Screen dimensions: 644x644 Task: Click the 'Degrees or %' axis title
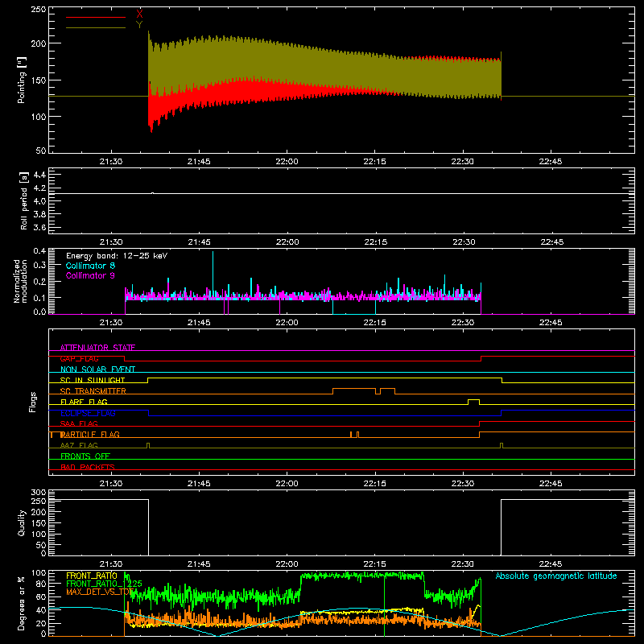pyautogui.click(x=22, y=603)
